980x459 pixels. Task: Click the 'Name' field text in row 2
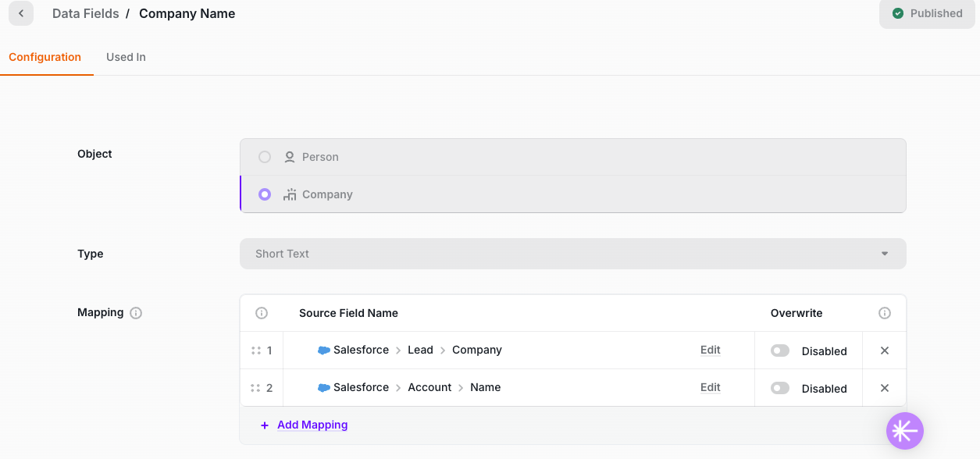(486, 387)
